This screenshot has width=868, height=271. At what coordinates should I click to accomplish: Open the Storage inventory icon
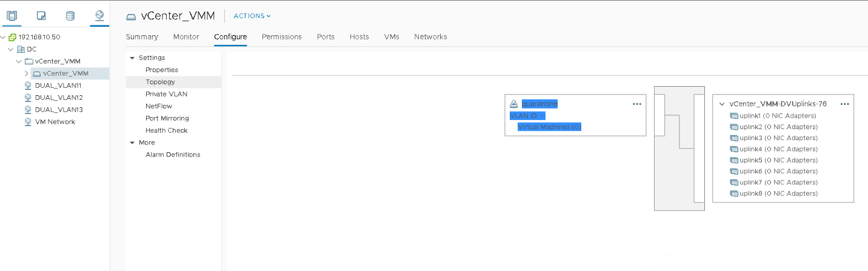(x=70, y=15)
